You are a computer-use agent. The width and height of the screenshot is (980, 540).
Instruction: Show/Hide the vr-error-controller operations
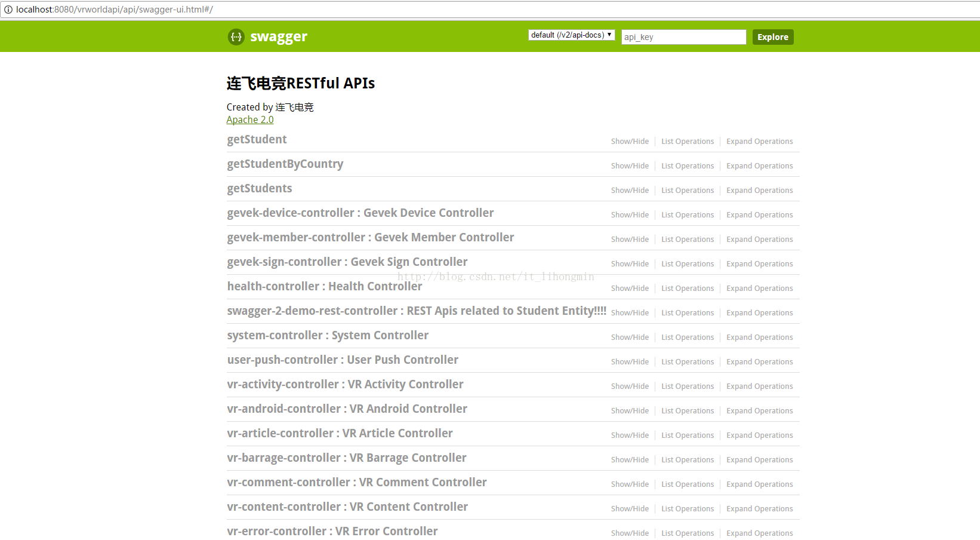[x=630, y=533]
